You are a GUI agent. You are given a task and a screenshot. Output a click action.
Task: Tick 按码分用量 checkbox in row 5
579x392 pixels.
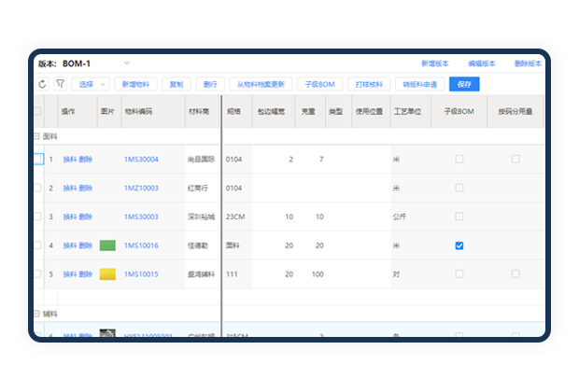(x=515, y=274)
